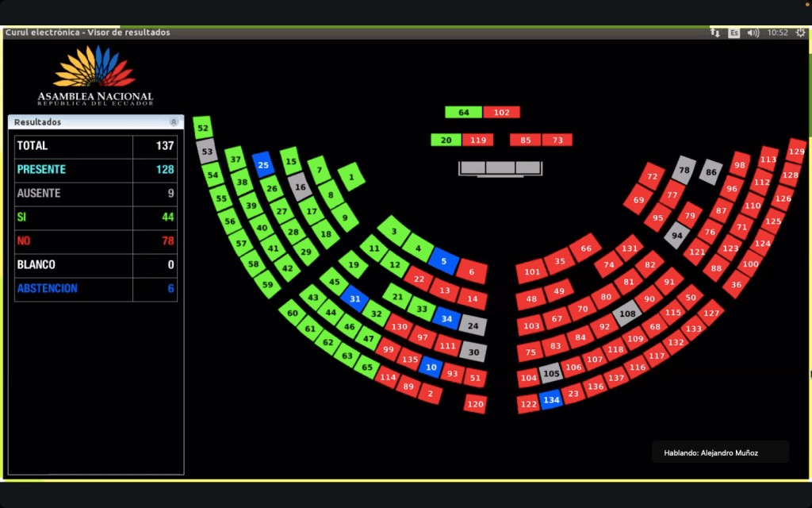Select blue abstention seat 25
812x508 pixels.
264,165
